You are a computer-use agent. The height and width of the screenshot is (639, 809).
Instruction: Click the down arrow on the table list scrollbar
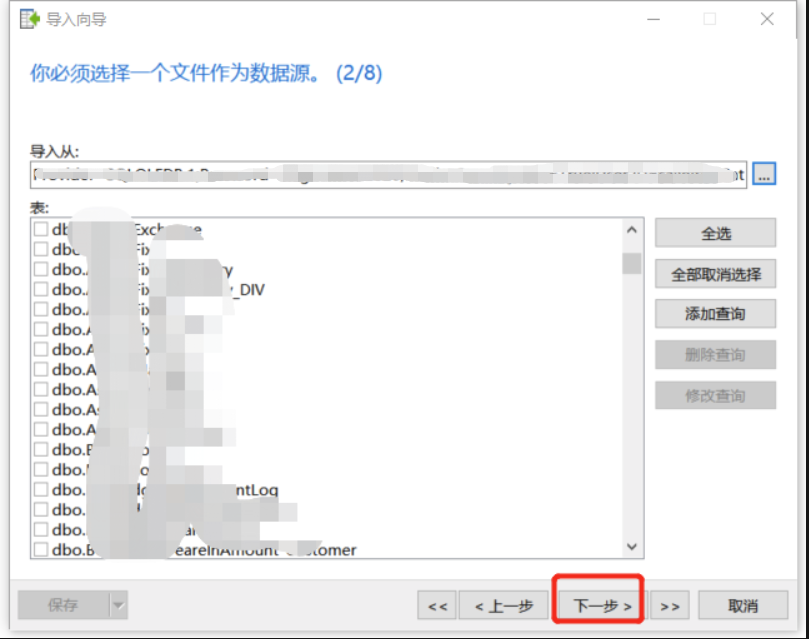(x=632, y=548)
